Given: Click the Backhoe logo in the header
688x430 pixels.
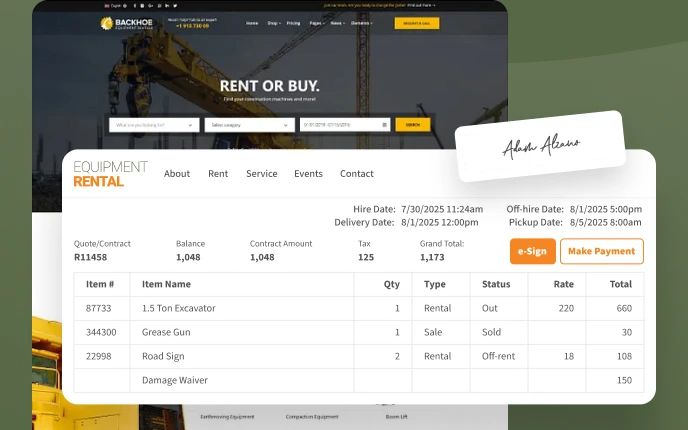Looking at the screenshot, I should 126,23.
